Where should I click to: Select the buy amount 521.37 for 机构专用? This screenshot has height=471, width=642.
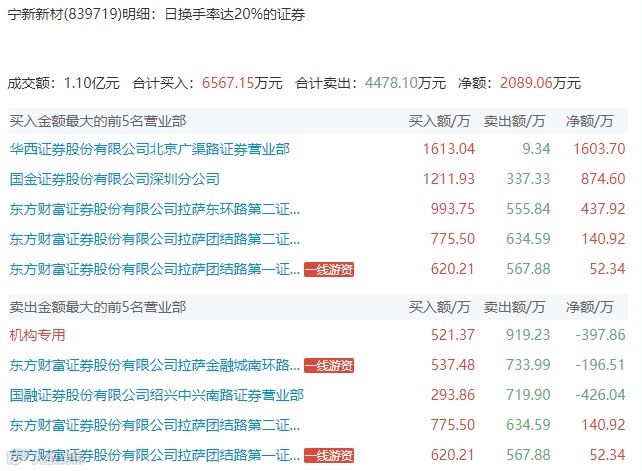click(453, 335)
